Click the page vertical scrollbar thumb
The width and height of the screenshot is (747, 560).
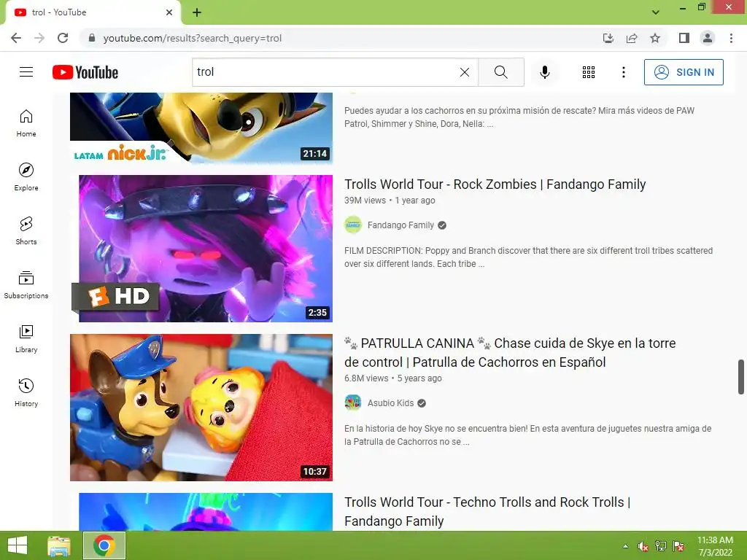(x=741, y=377)
